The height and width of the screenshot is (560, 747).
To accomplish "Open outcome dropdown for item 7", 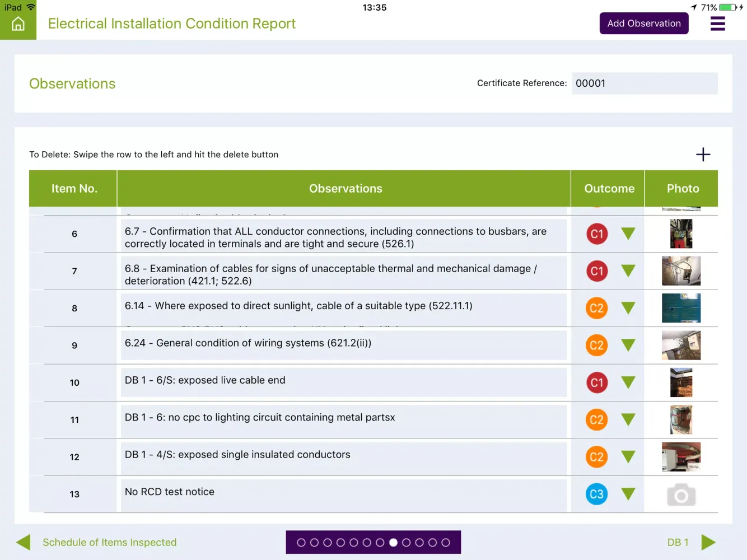I will [628, 271].
